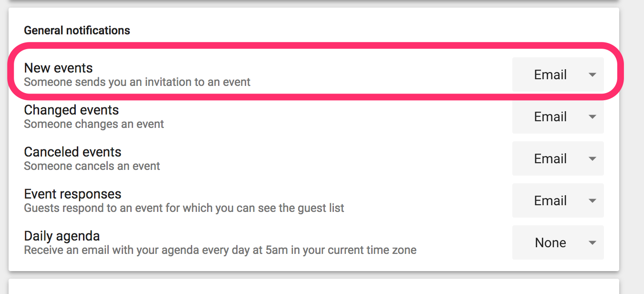644x294 pixels.
Task: Click the Event responses dropdown arrow
Action: pyautogui.click(x=592, y=201)
